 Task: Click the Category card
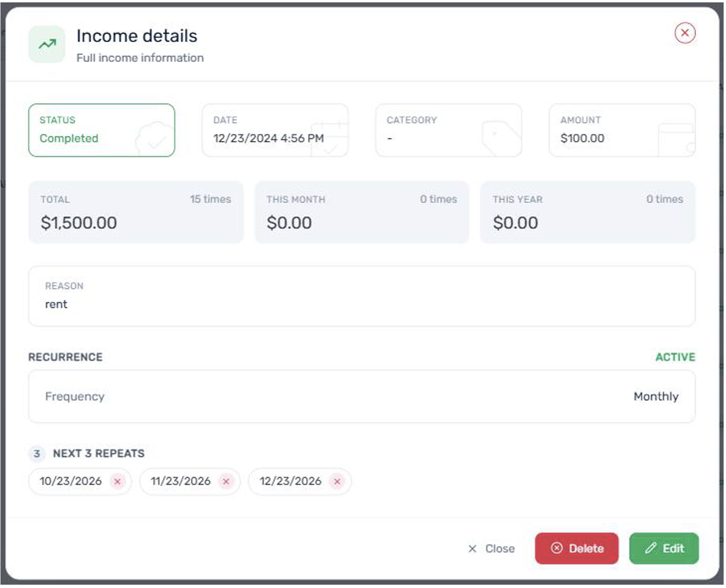pyautogui.click(x=449, y=130)
